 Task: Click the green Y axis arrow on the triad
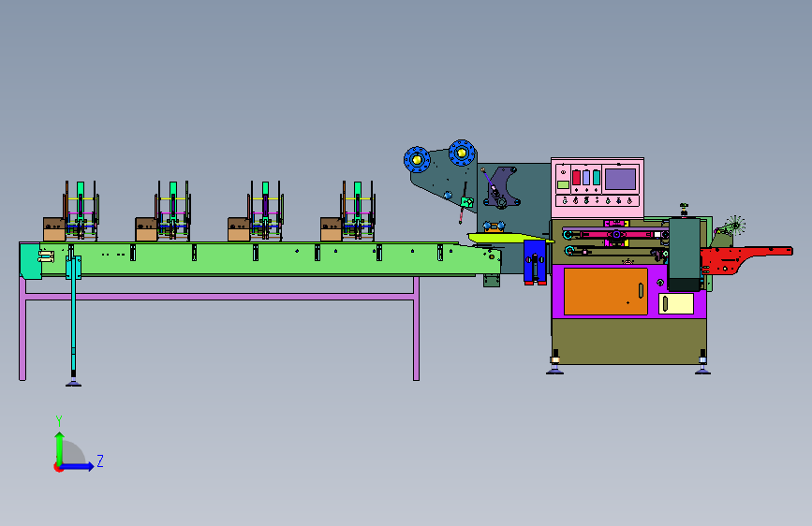click(59, 447)
